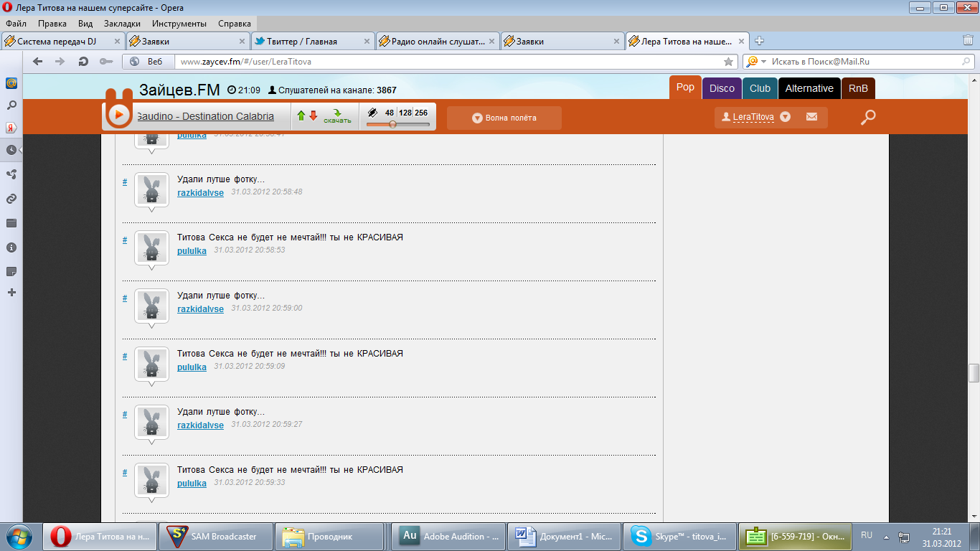The width and height of the screenshot is (980, 551).
Task: Open the Destination Calabria song link
Action: click(x=205, y=116)
